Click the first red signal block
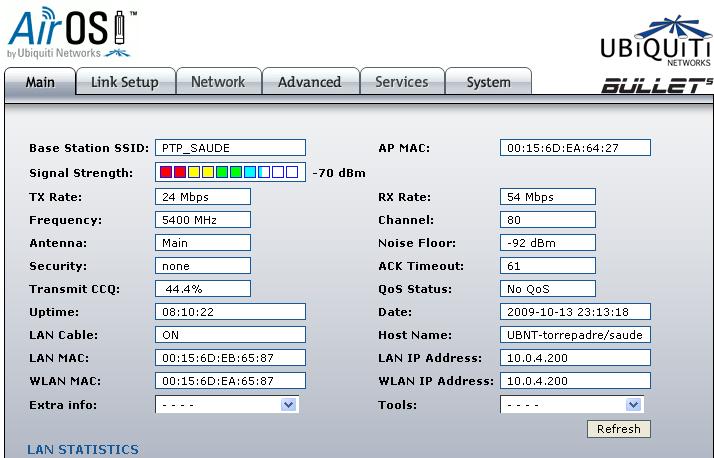Image resolution: width=714 pixels, height=458 pixels. point(166,172)
